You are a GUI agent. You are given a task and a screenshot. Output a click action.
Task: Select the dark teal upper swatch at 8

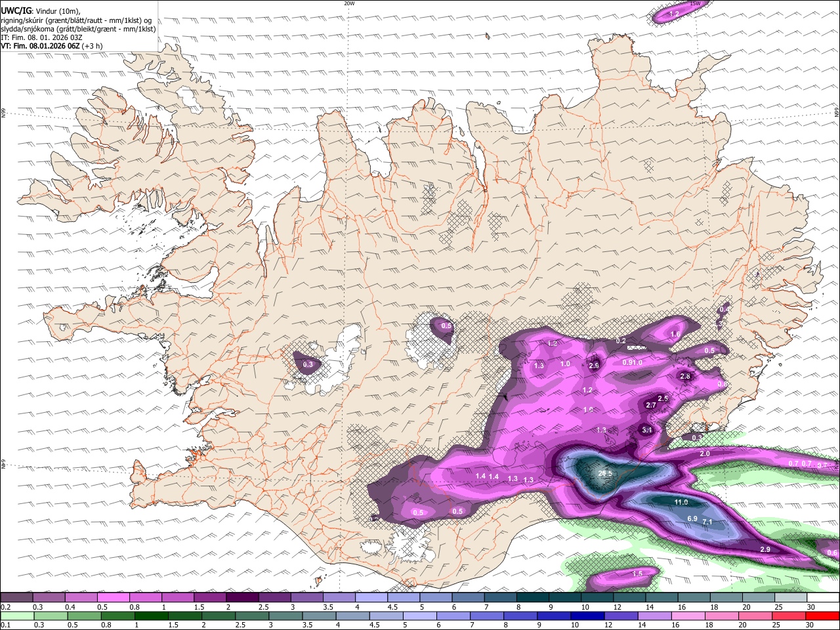(532, 597)
